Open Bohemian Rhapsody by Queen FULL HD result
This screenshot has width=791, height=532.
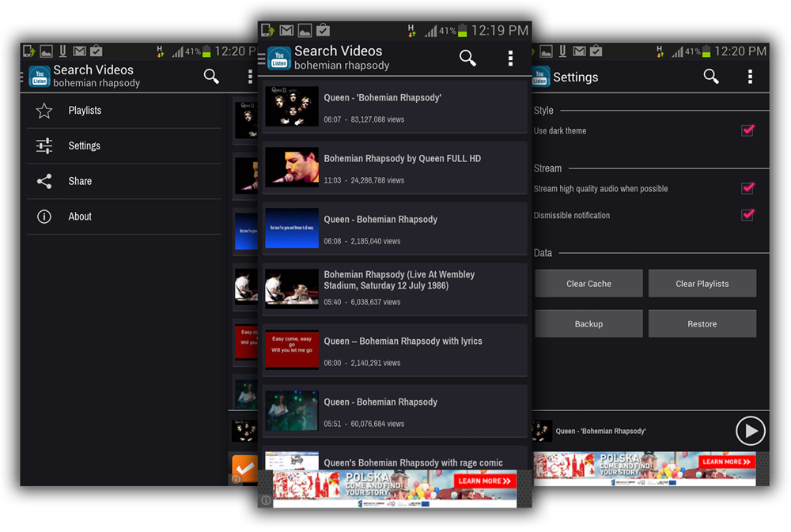coord(395,168)
